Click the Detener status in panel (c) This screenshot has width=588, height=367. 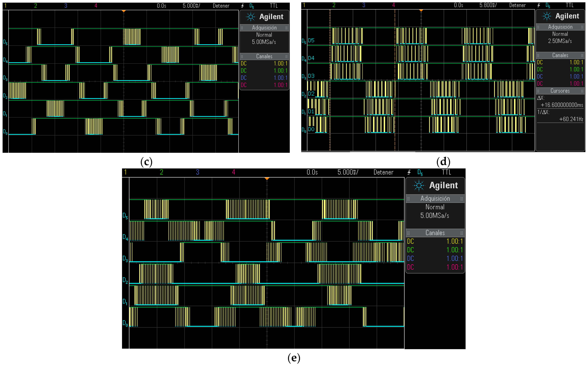[x=221, y=6]
